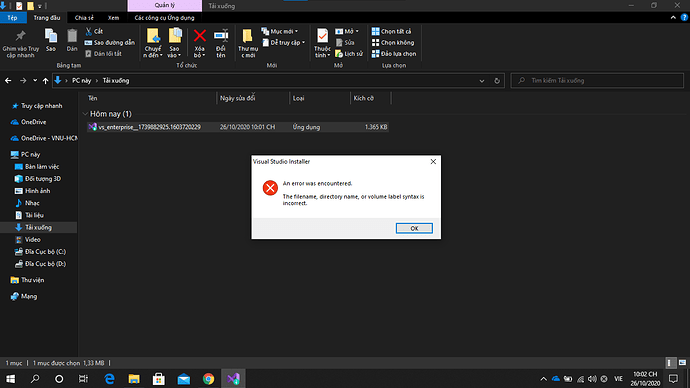Click the Đổi tên rename icon
The image size is (690, 388).
pyautogui.click(x=221, y=36)
